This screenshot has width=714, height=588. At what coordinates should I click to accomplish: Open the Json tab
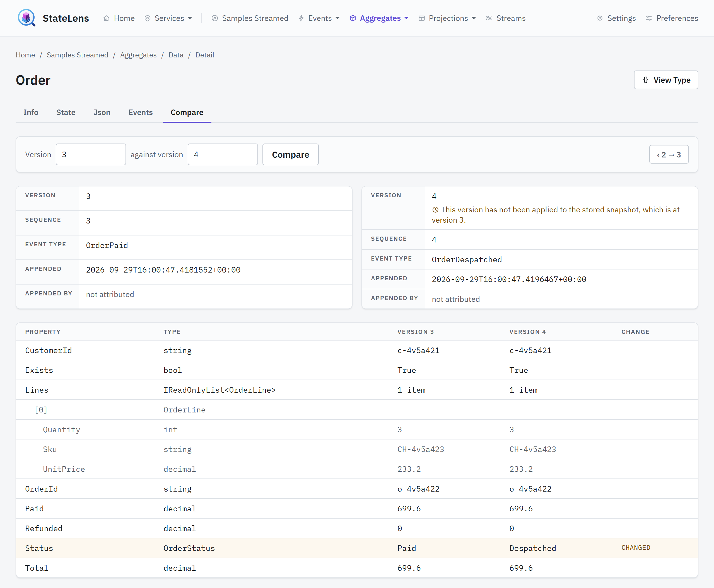pyautogui.click(x=102, y=113)
